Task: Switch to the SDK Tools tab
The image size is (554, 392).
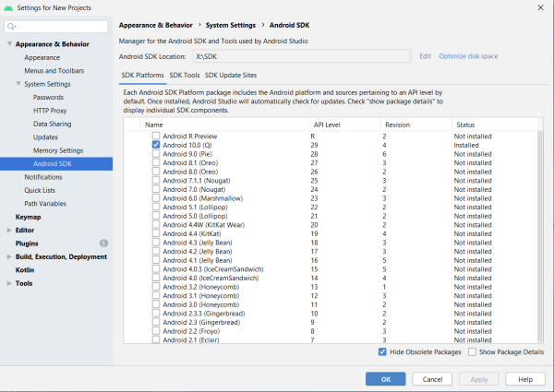Action: (x=184, y=75)
